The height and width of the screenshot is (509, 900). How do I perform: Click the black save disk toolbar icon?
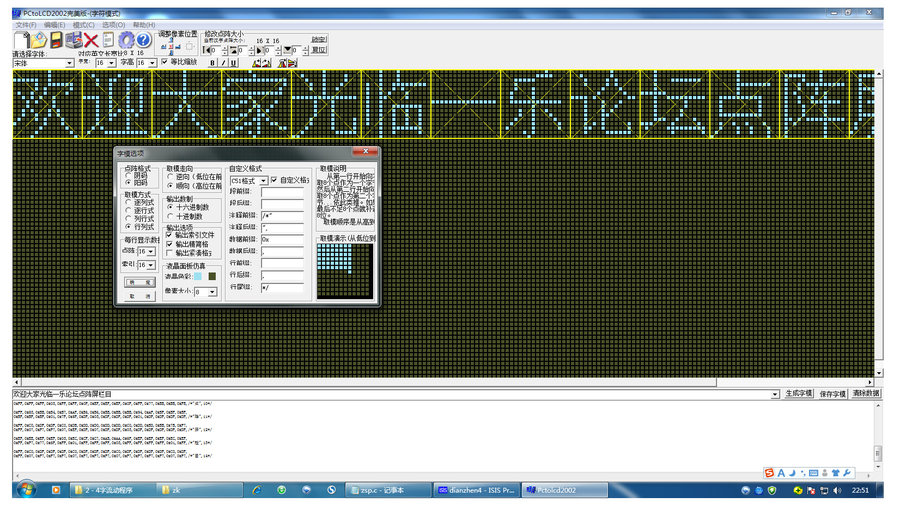coord(57,39)
